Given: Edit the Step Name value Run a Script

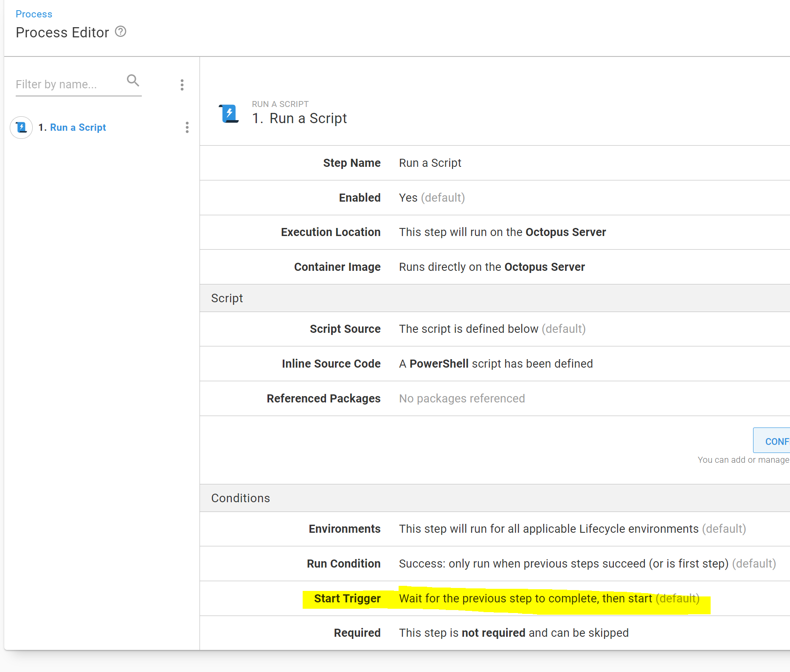Looking at the screenshot, I should click(430, 163).
